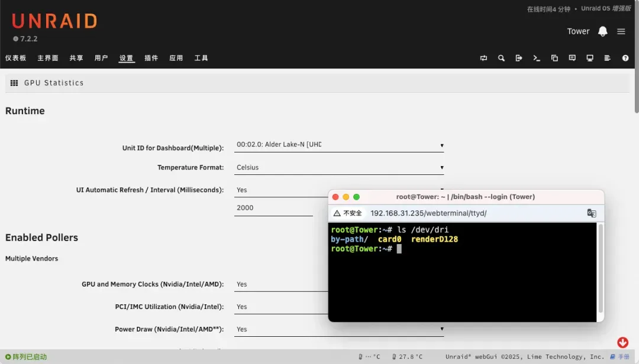639x364 pixels.
Task: Open the Power Draw Yes dropdown
Action: (339, 329)
